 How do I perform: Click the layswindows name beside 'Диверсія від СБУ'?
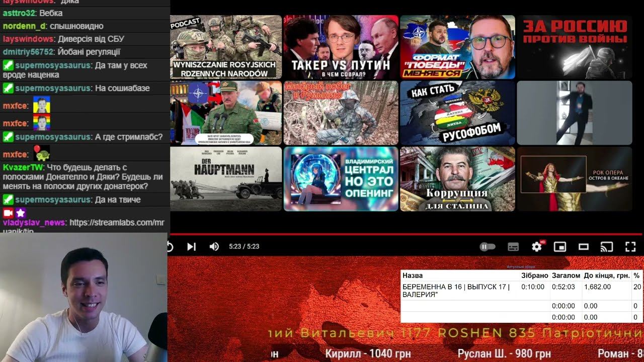click(28, 39)
